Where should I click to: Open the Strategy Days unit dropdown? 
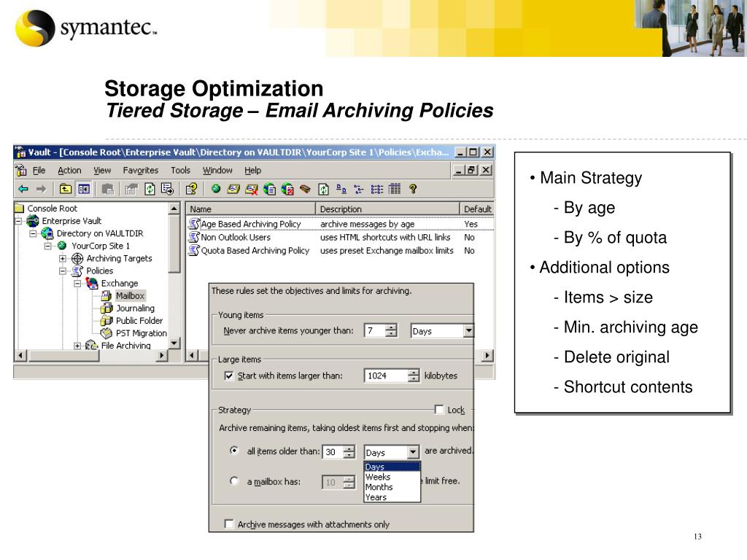pos(413,451)
